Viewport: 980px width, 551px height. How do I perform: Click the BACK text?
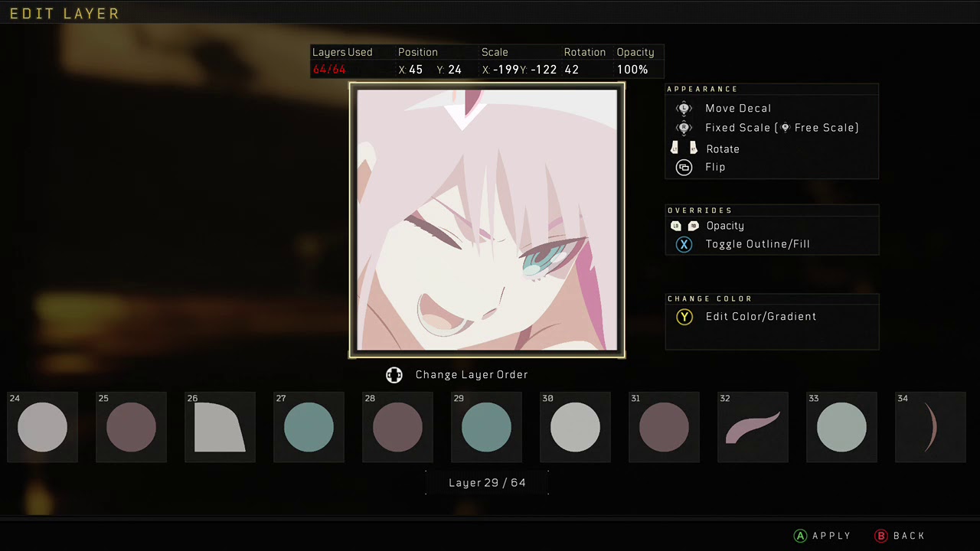[909, 536]
